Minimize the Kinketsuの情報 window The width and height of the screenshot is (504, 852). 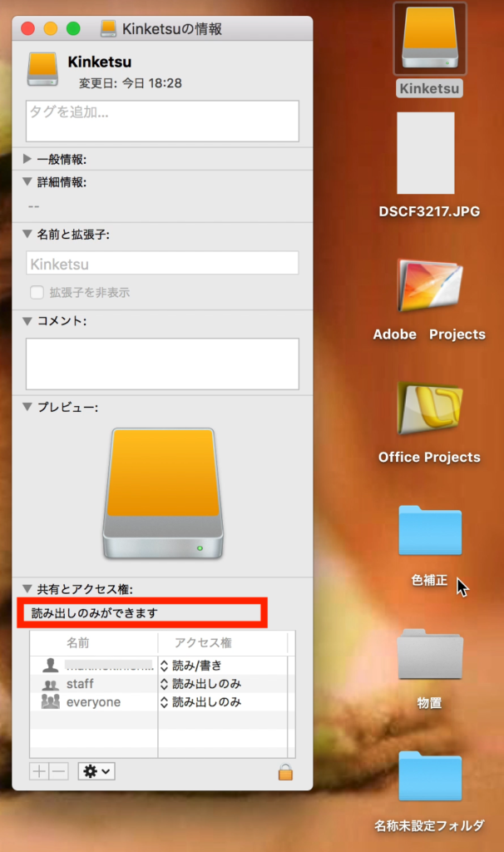click(x=51, y=28)
